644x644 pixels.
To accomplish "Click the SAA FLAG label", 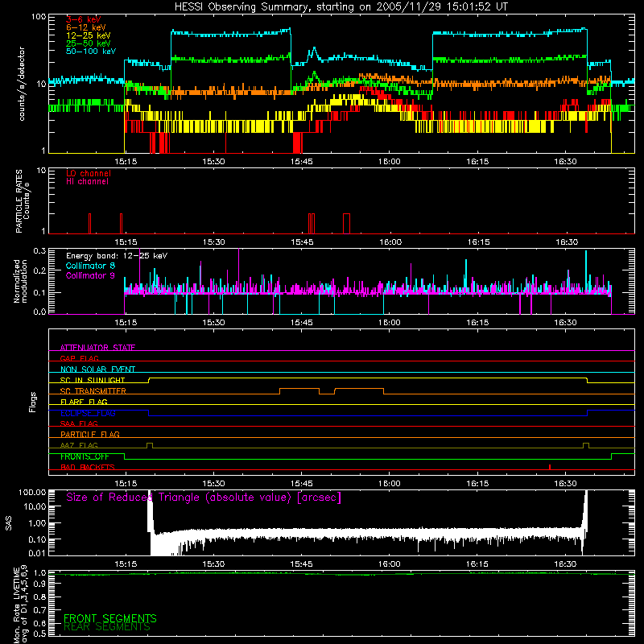I will point(79,423).
